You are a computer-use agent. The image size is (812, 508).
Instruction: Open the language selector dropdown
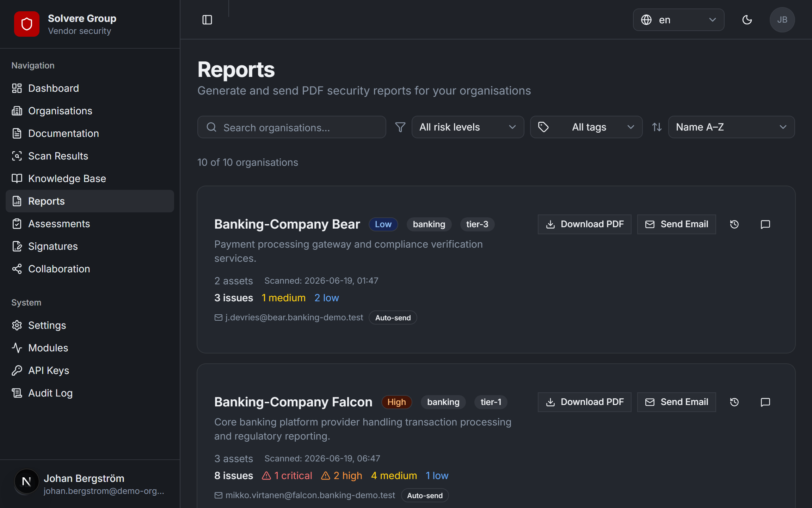click(679, 20)
